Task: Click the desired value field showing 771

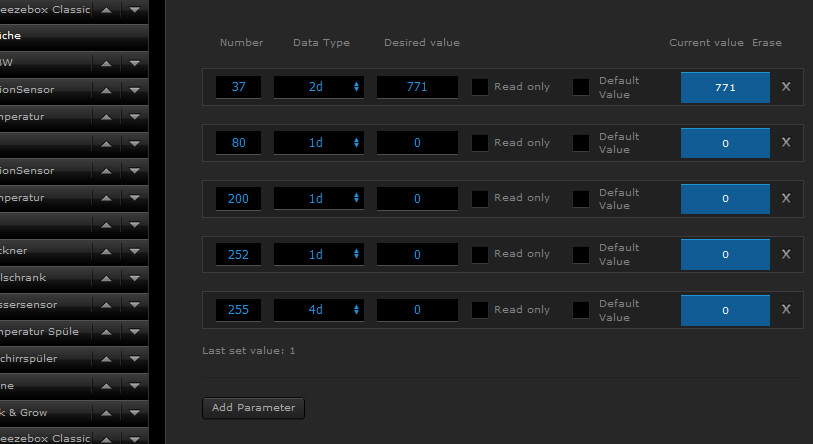Action: (417, 87)
